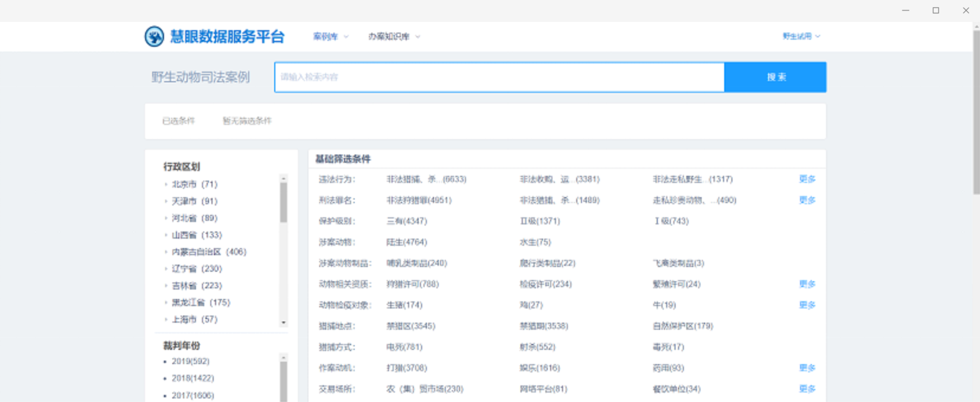Select 上海市 (57) in region list
The image size is (980, 402).
(x=194, y=319)
